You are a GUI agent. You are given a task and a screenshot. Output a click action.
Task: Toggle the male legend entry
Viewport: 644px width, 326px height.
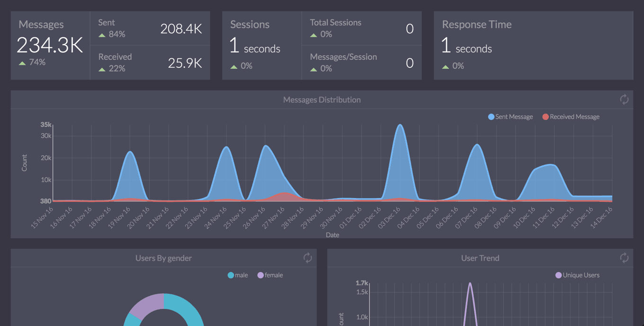point(238,275)
